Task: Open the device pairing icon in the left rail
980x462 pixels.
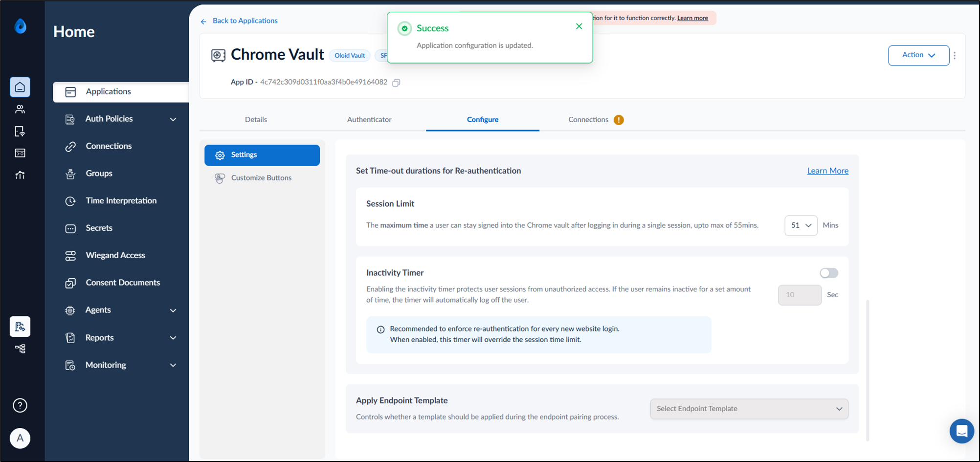Action: (x=20, y=131)
